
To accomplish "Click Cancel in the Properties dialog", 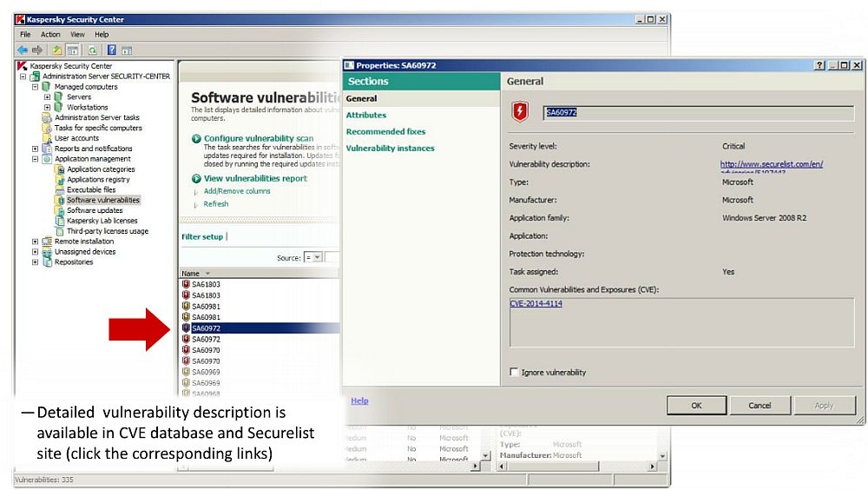I will click(759, 405).
